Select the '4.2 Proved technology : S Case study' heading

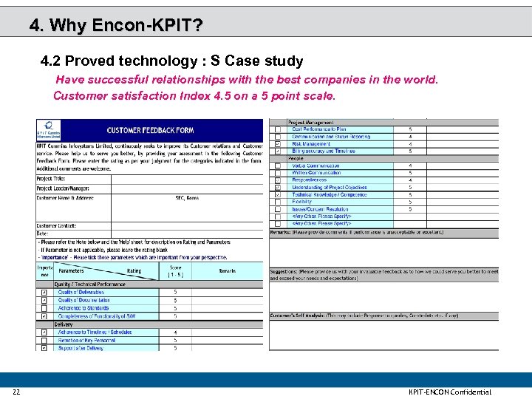(171, 61)
